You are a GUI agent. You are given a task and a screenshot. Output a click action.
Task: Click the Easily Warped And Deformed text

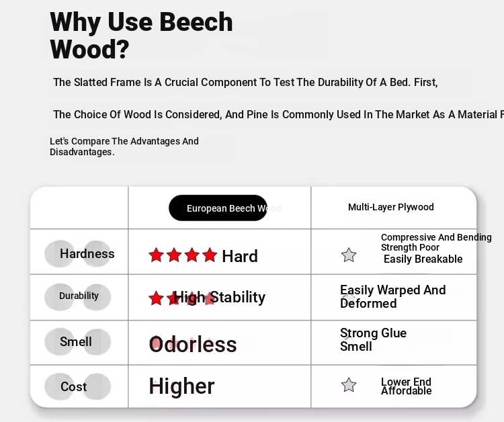(393, 296)
